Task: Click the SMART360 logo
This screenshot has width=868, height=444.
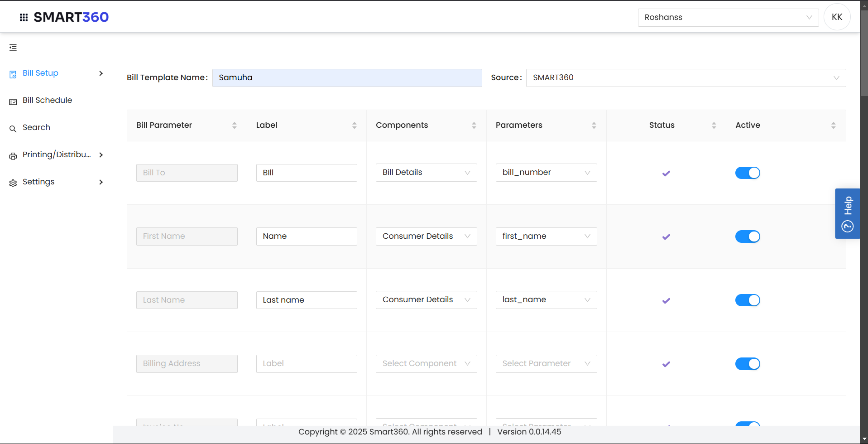Action: click(x=71, y=17)
